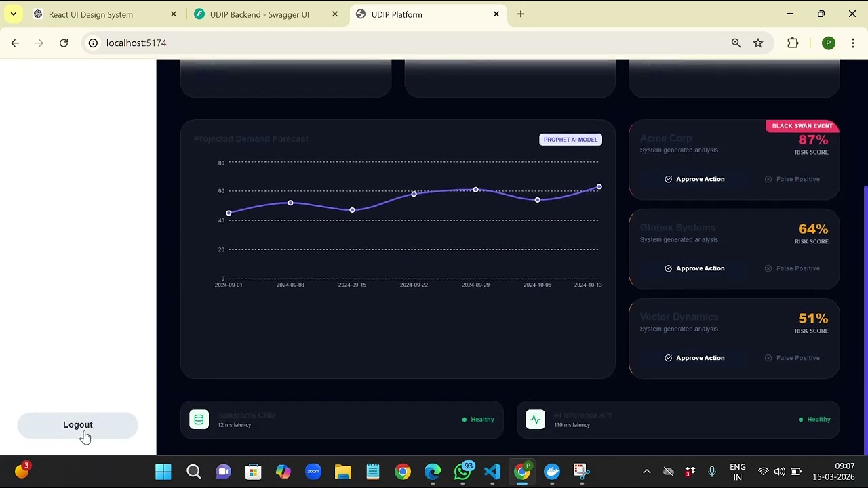Open the Copilot taskbar icon
The width and height of the screenshot is (868, 488).
[283, 472]
